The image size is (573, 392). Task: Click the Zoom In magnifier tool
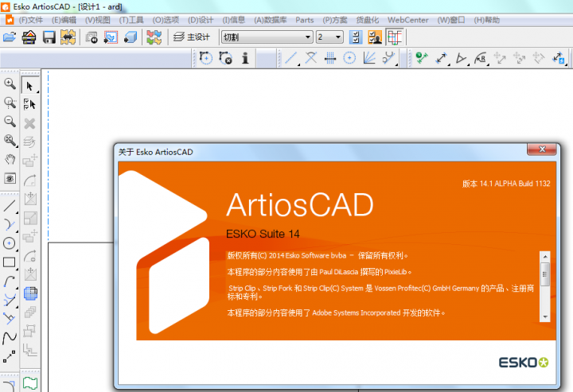[10, 83]
